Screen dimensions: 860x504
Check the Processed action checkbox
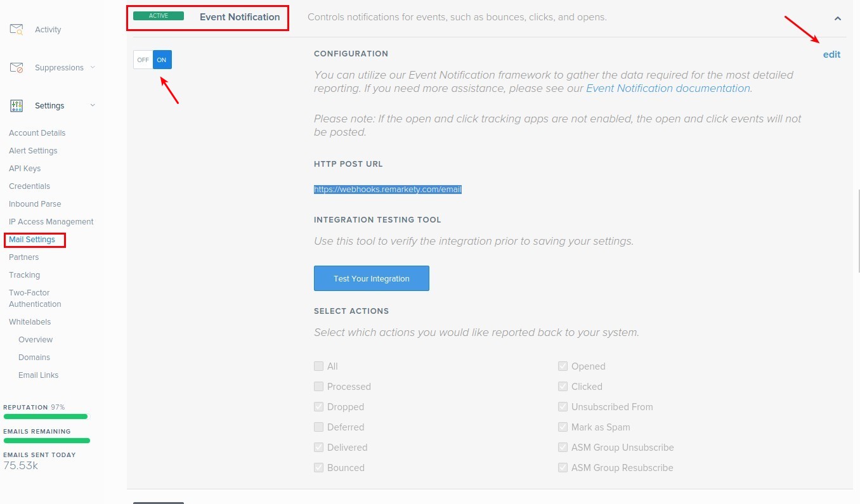point(318,387)
